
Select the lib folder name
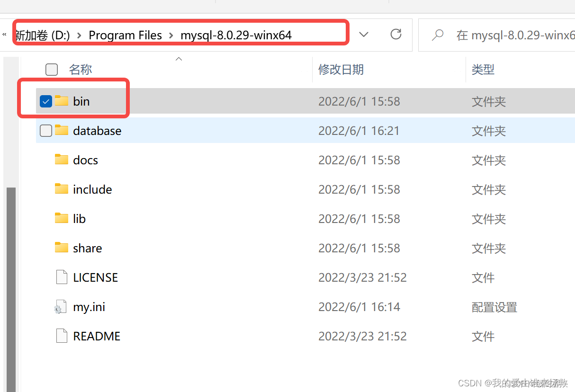point(80,219)
